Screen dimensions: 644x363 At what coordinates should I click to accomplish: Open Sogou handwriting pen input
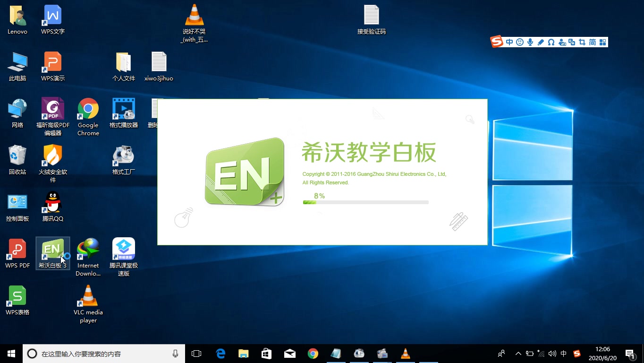(541, 42)
